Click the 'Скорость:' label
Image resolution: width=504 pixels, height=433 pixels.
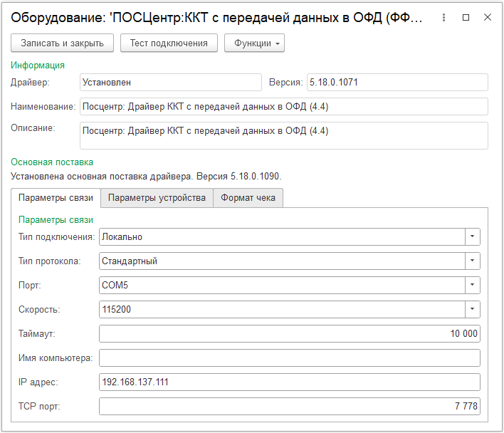[x=39, y=309]
